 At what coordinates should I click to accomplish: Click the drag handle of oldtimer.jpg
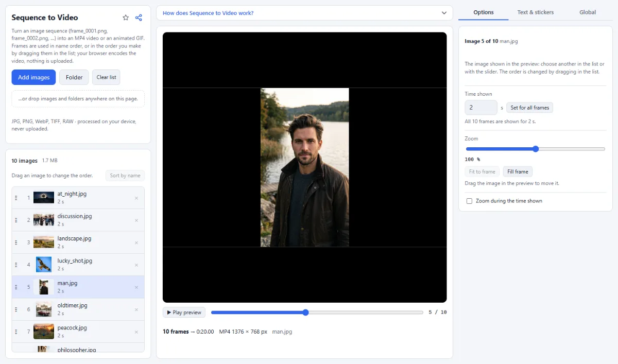(x=16, y=309)
